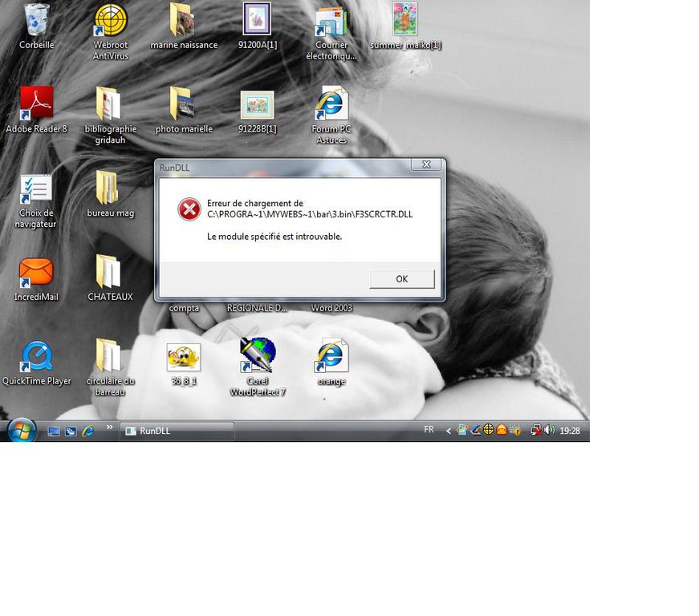Open the summer_maiko image file
699x616 pixels.
pyautogui.click(x=405, y=20)
